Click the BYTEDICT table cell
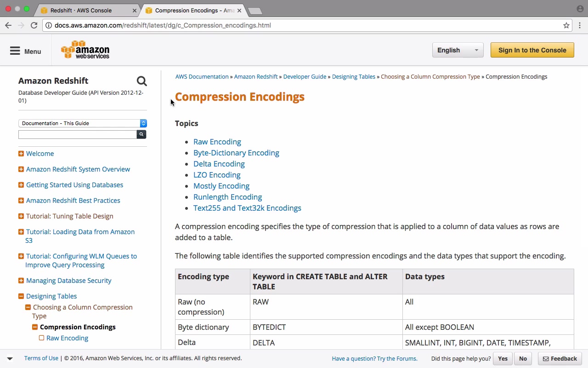588x368 pixels. [x=326, y=327]
